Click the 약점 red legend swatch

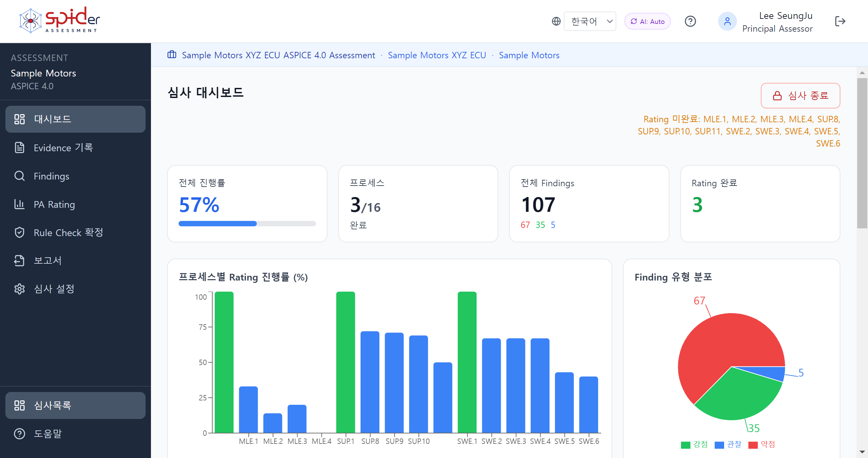pos(753,445)
